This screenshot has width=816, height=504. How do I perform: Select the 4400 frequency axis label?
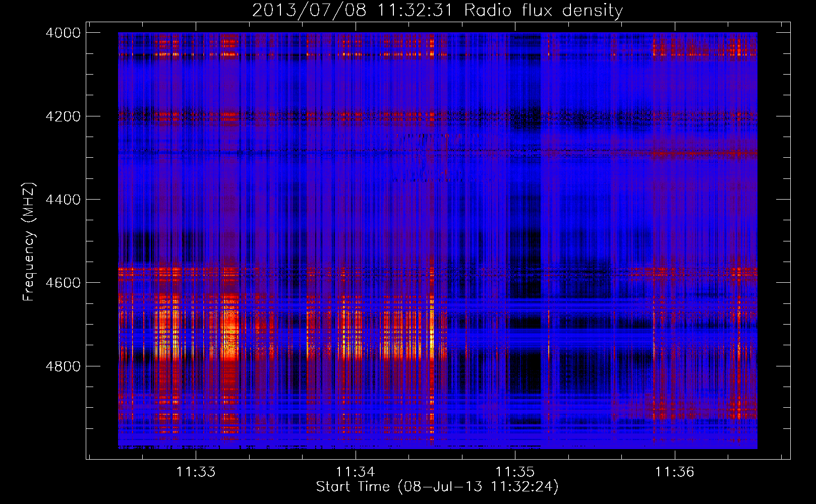[x=63, y=200]
